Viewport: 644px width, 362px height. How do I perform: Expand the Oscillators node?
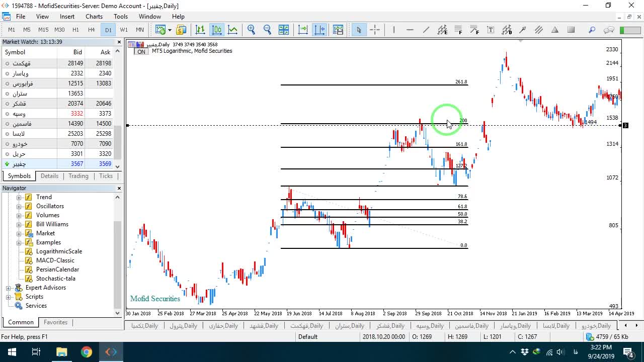[19, 206]
